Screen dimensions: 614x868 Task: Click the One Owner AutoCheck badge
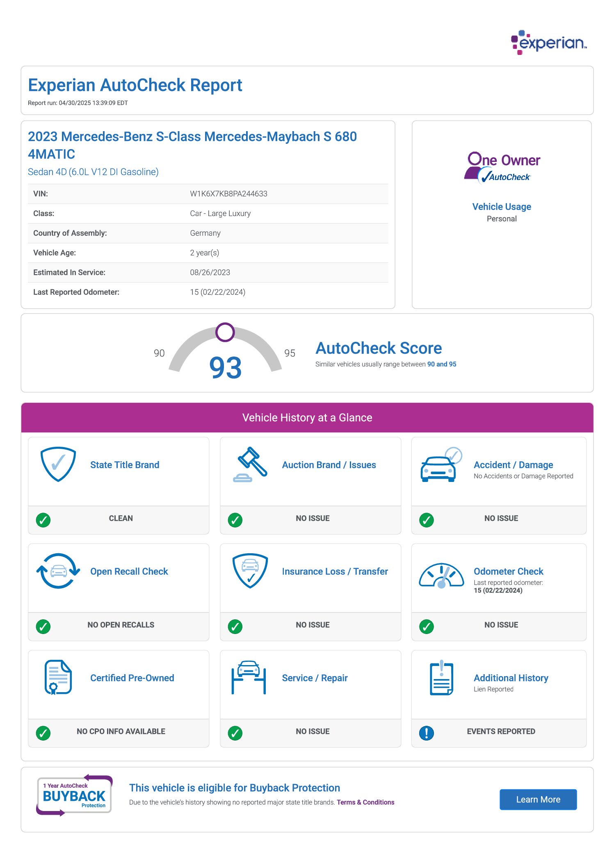(x=502, y=167)
